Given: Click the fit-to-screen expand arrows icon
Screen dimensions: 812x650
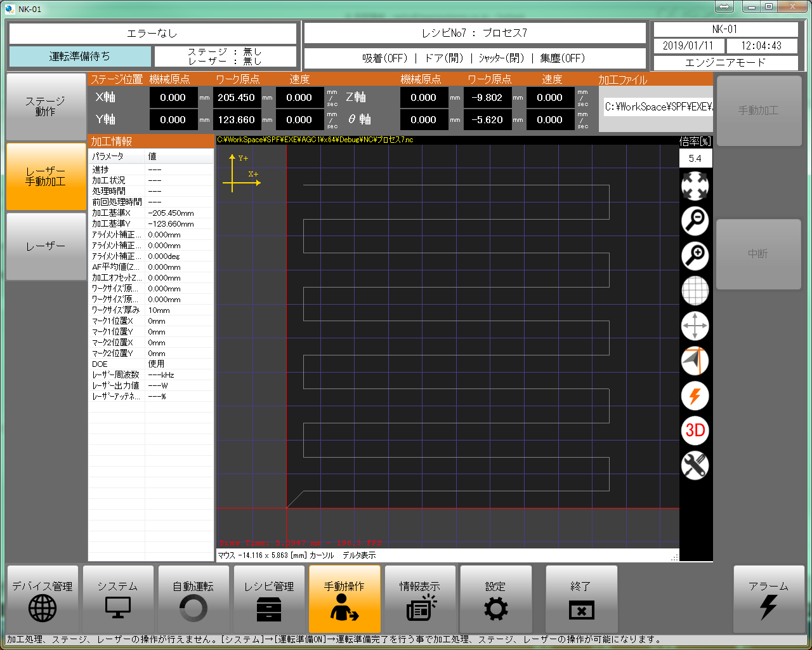Looking at the screenshot, I should point(695,187).
